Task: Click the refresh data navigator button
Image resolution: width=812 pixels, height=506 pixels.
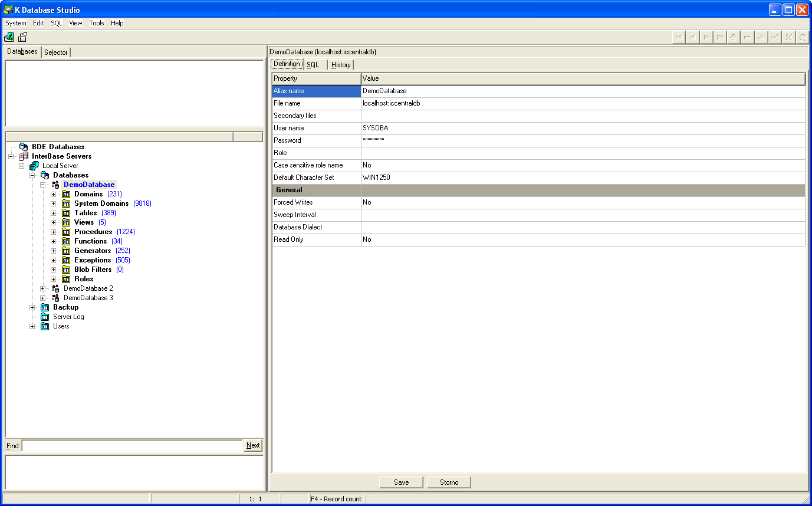Action: 802,37
